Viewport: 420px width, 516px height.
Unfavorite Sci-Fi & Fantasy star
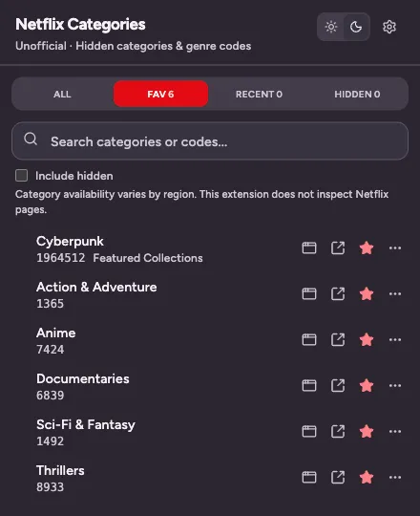[x=367, y=431]
